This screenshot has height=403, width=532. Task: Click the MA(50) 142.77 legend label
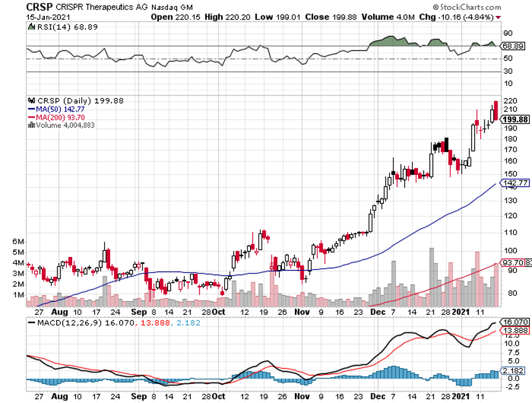(60, 109)
